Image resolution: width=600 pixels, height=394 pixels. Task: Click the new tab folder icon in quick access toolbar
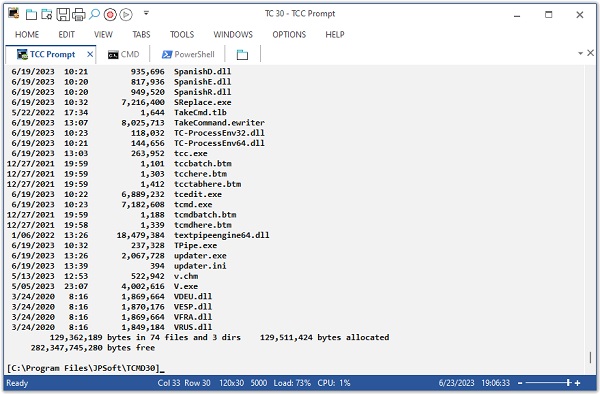31,15
